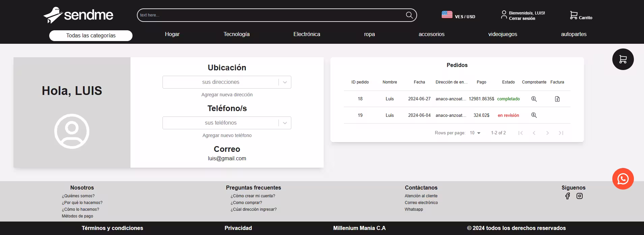Image resolution: width=644 pixels, height=235 pixels.
Task: Open the Electrónica category
Action: pyautogui.click(x=306, y=34)
